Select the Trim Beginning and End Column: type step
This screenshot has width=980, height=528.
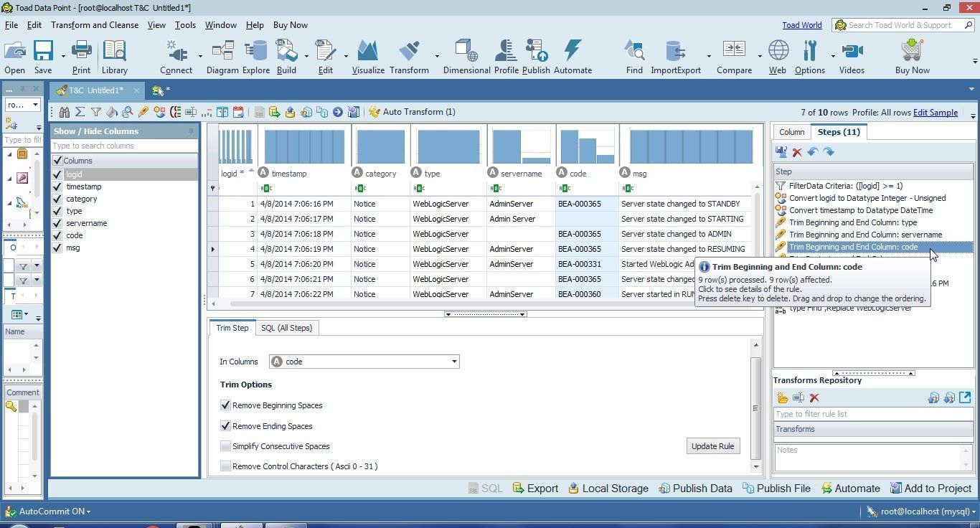(853, 222)
